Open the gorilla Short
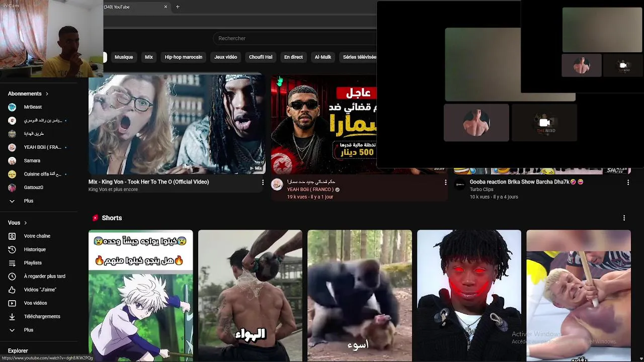The width and height of the screenshot is (644, 362). [360, 296]
